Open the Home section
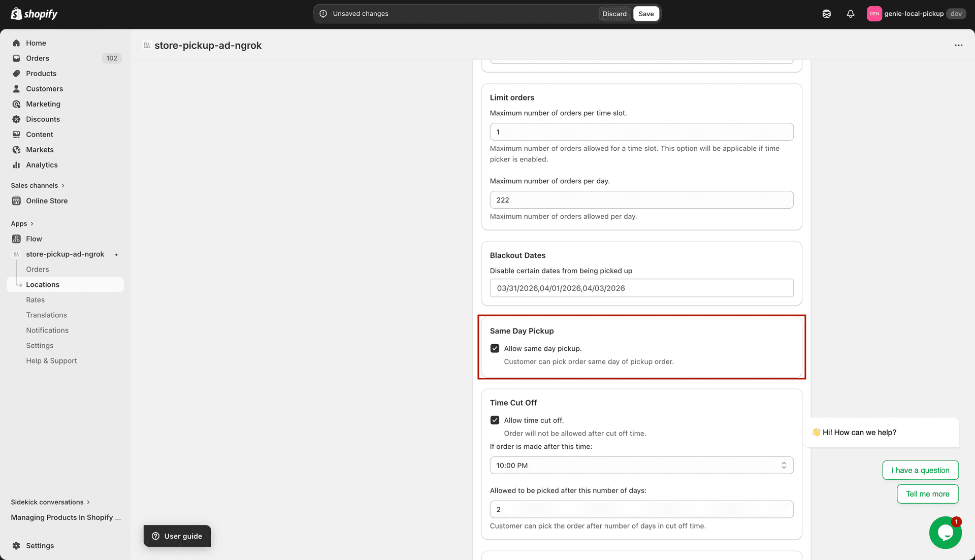Screen dimensions: 975x560 pyautogui.click(x=36, y=43)
